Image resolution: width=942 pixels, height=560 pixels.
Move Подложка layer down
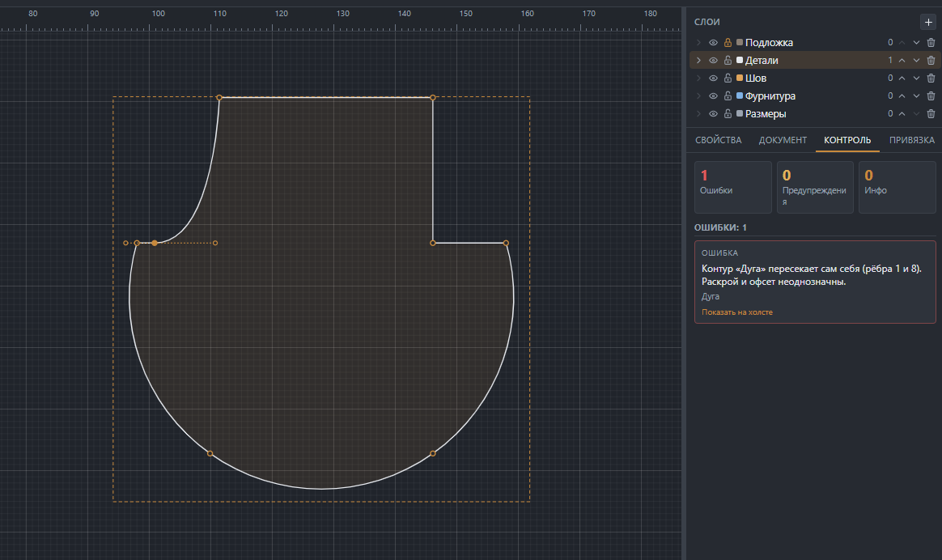pos(916,43)
